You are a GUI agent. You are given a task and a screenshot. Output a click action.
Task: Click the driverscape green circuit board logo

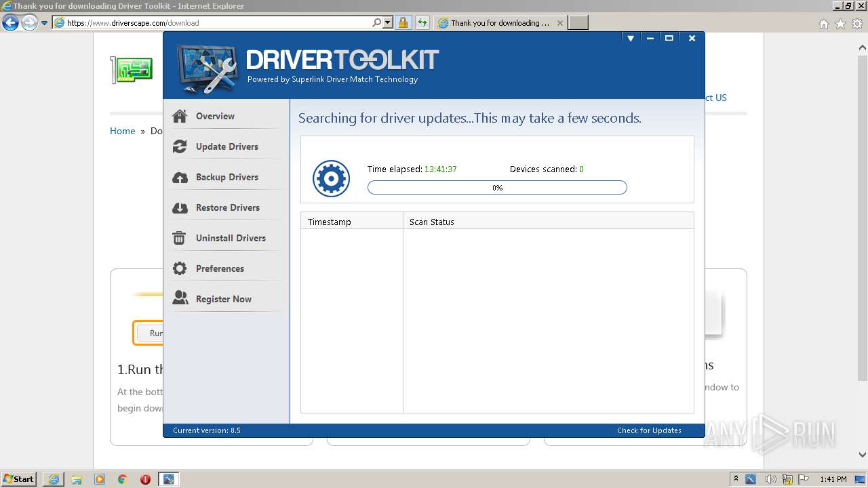click(x=132, y=70)
